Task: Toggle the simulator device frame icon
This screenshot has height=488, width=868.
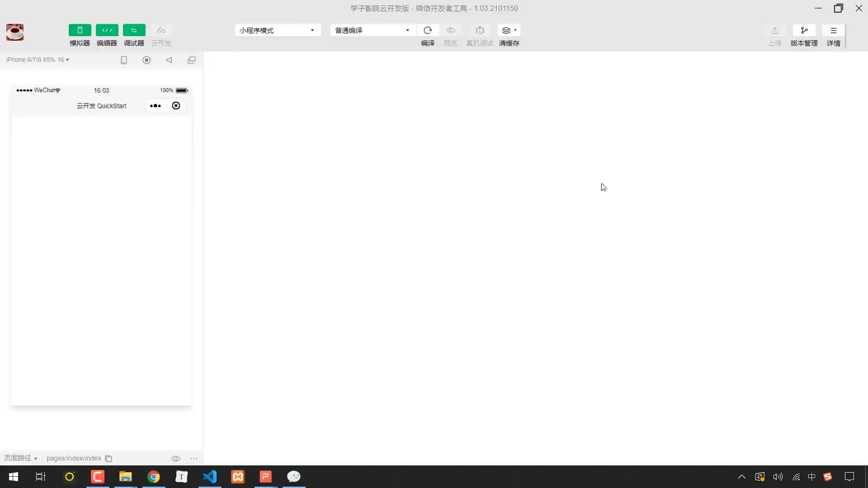Action: [x=124, y=60]
